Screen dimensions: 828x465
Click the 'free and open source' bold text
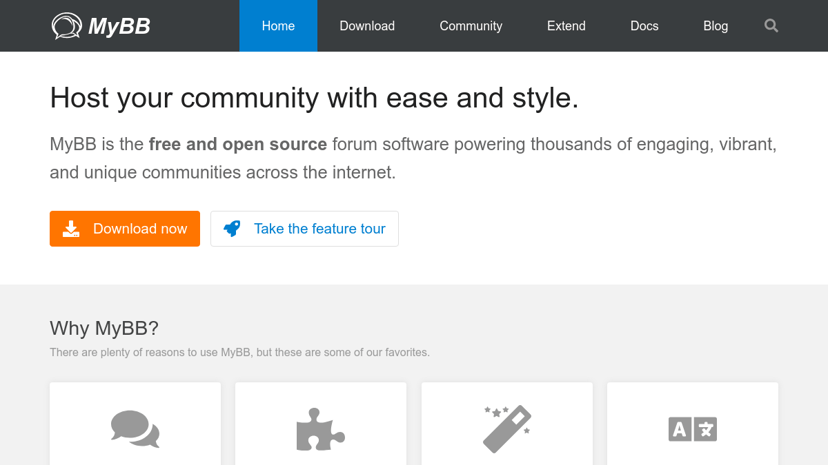click(238, 144)
